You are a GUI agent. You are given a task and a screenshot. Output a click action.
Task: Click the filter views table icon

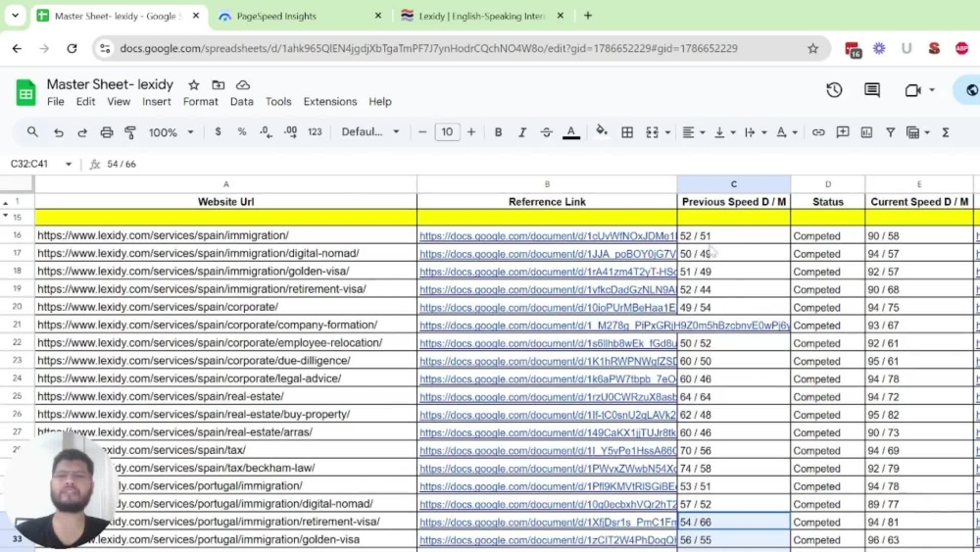coord(913,132)
